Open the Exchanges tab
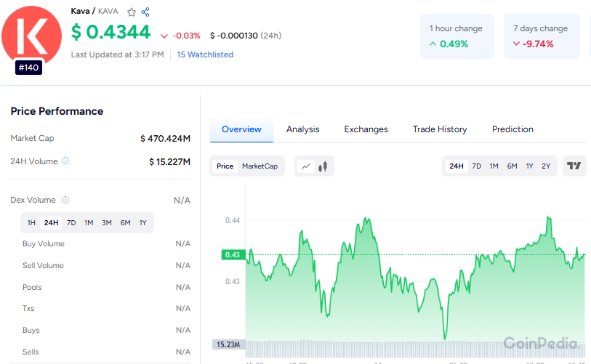The image size is (591, 364). click(x=366, y=129)
